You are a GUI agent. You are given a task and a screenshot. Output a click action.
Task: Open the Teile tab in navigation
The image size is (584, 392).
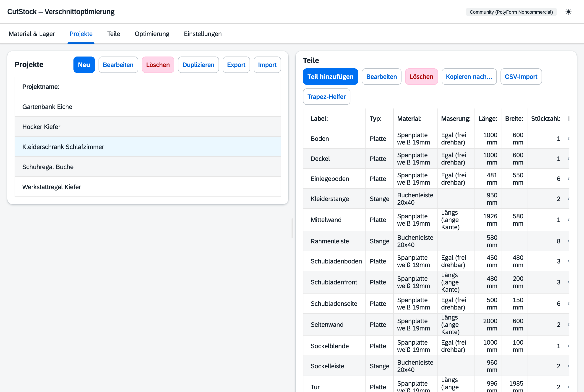[114, 34]
